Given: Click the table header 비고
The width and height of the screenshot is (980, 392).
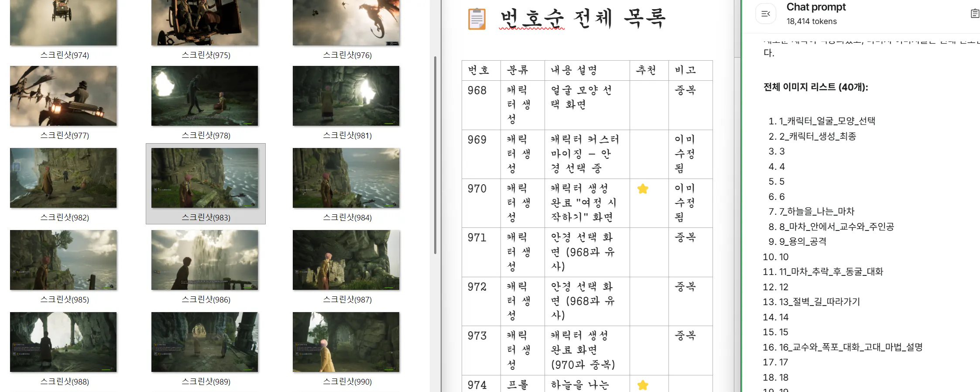Looking at the screenshot, I should click(x=685, y=70).
